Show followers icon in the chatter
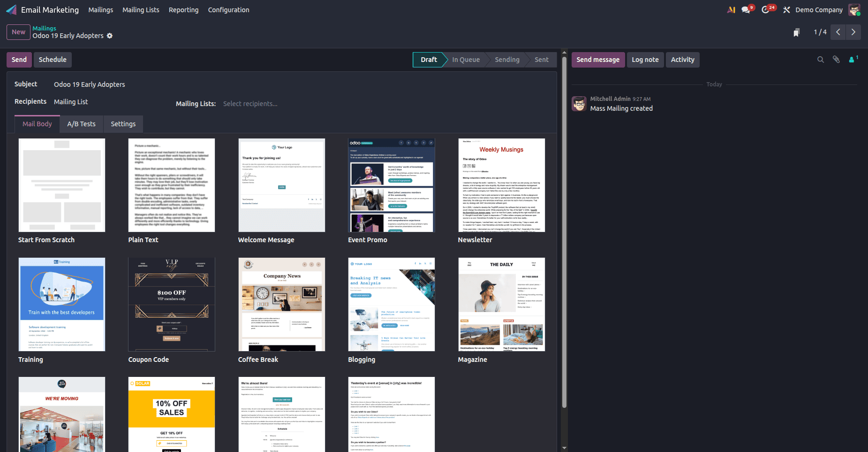The width and height of the screenshot is (868, 452). pyautogui.click(x=853, y=59)
